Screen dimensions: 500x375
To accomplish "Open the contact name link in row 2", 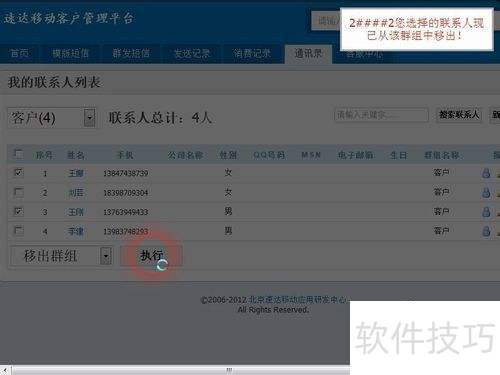I will click(76, 193).
